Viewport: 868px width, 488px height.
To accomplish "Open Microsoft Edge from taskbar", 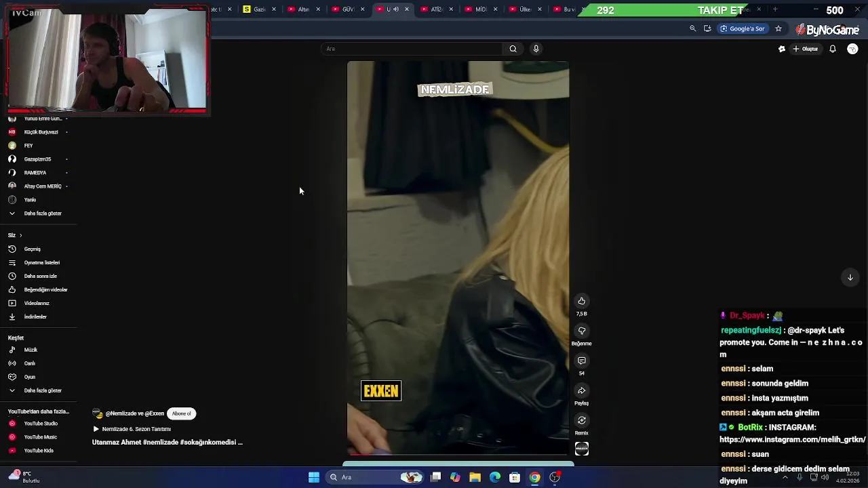I will pyautogui.click(x=495, y=477).
